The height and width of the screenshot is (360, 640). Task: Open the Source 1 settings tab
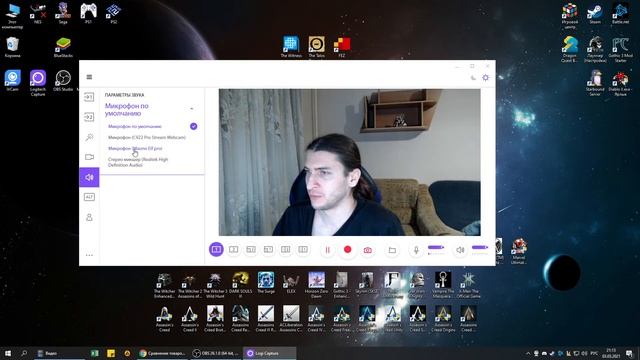pos(89,97)
